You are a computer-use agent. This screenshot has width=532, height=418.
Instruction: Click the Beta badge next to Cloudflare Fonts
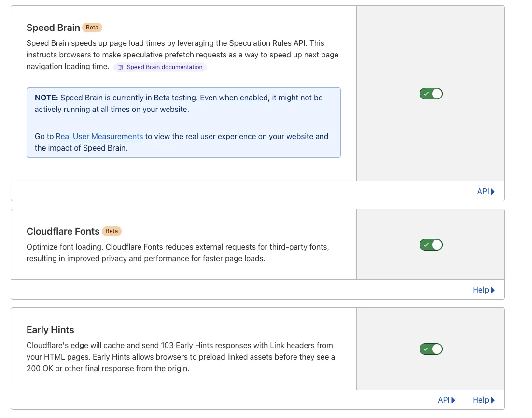pyautogui.click(x=112, y=231)
